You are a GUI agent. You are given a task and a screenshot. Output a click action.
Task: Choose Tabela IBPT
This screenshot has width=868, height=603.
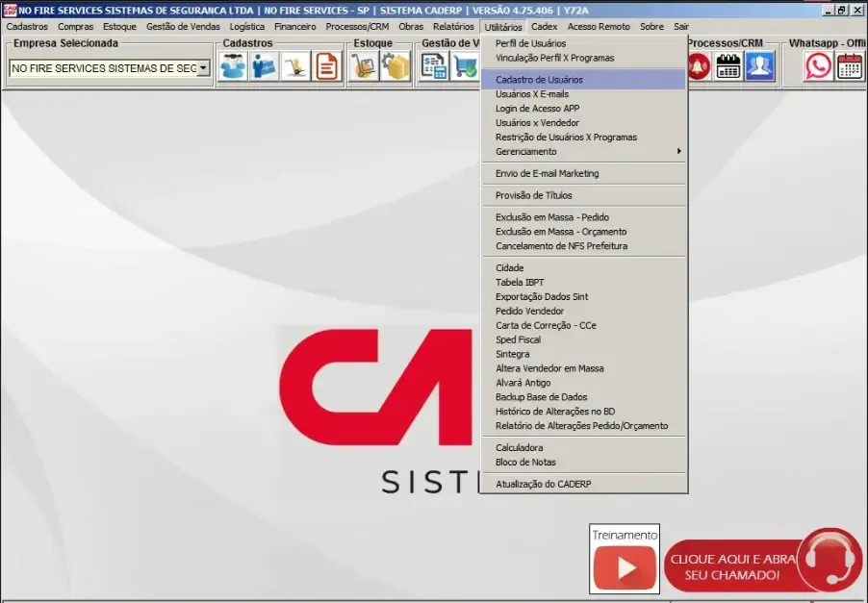point(584,282)
